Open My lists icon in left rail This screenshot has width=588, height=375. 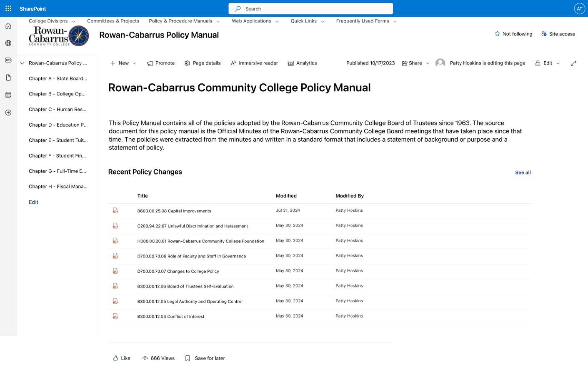pyautogui.click(x=8, y=95)
